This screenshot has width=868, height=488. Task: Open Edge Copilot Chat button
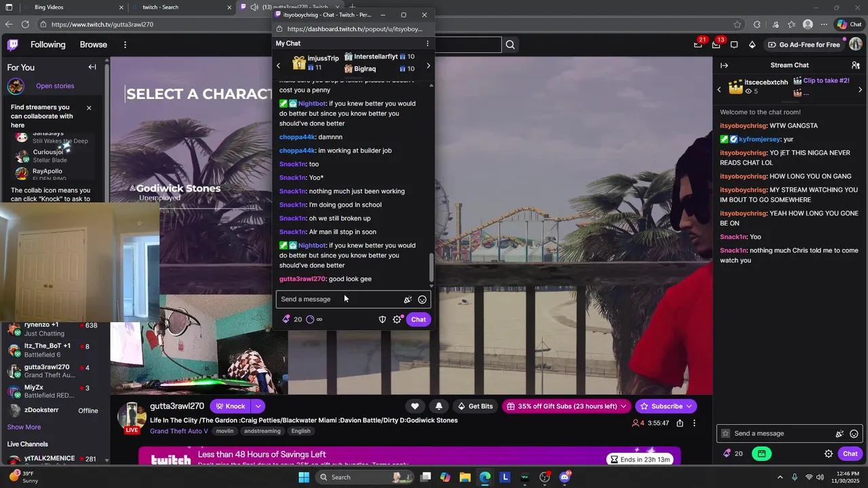click(x=849, y=24)
